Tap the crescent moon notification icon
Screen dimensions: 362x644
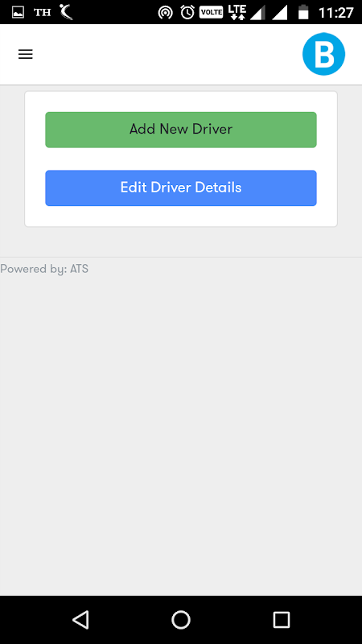pyautogui.click(x=66, y=12)
